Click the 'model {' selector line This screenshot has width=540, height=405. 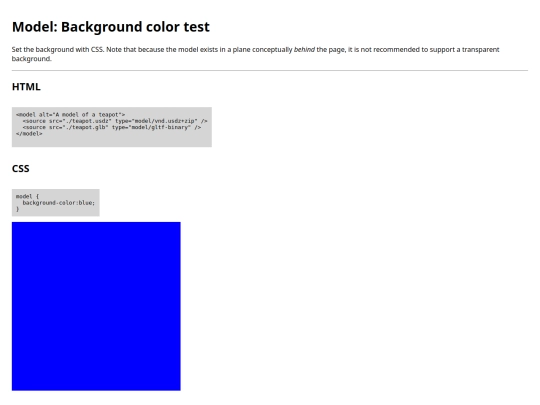tap(28, 196)
